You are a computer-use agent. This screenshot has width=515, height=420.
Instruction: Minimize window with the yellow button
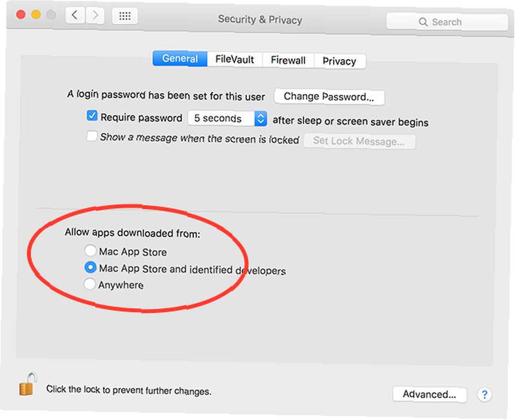click(36, 14)
